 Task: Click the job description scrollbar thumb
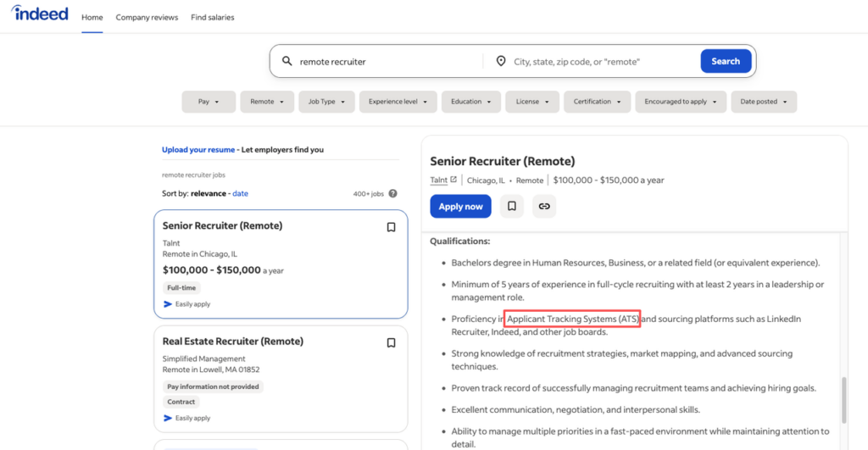tap(843, 400)
